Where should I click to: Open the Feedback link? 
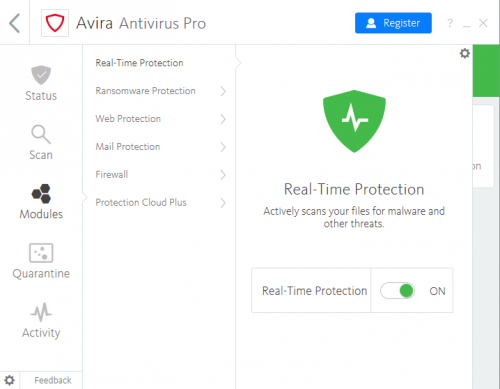pyautogui.click(x=53, y=380)
